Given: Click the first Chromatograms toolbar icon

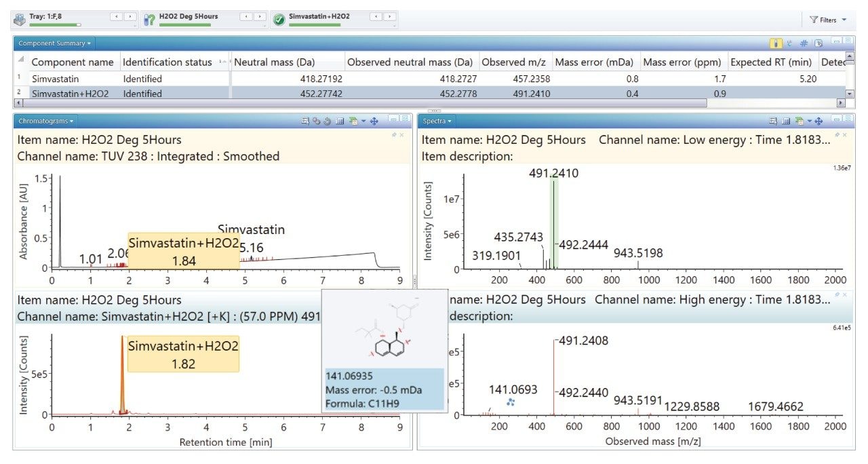Looking at the screenshot, I should pyautogui.click(x=305, y=121).
